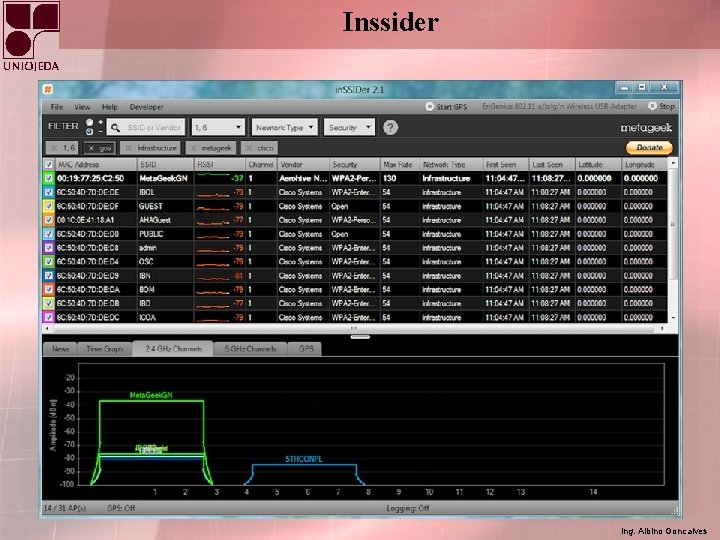Switch to the 5 GHz Channels tab
720x540 pixels.
click(x=250, y=349)
